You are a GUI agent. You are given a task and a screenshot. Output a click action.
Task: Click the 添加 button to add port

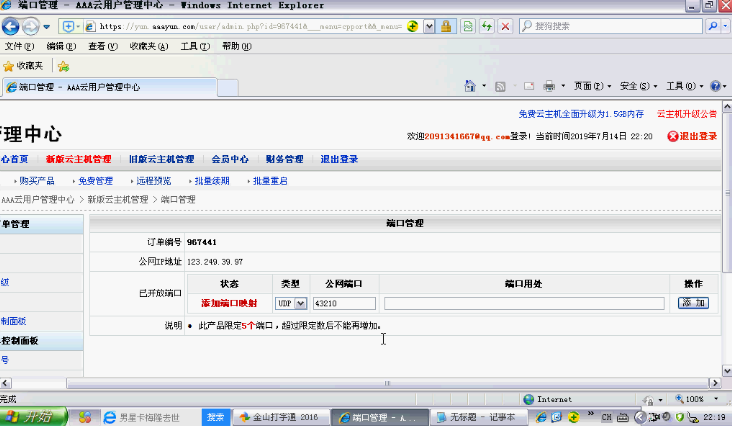click(x=693, y=303)
